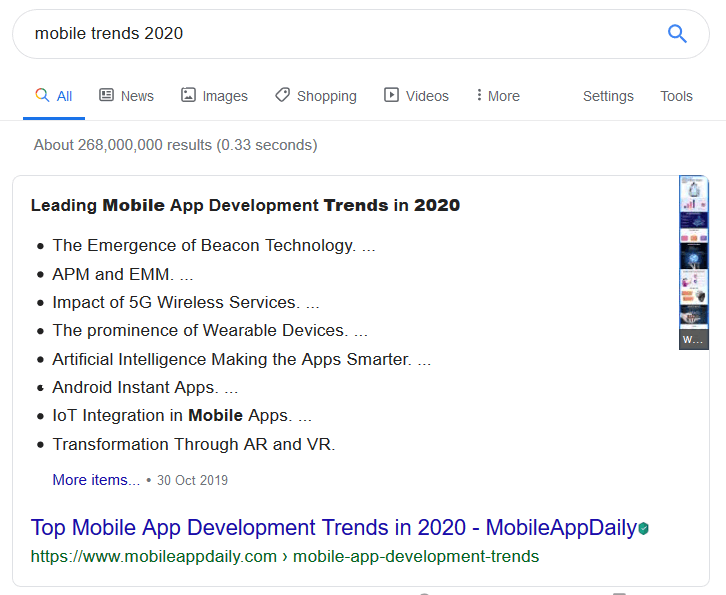The width and height of the screenshot is (726, 595).
Task: Click IoT Integration in Mobile Apps item
Action: pos(182,416)
